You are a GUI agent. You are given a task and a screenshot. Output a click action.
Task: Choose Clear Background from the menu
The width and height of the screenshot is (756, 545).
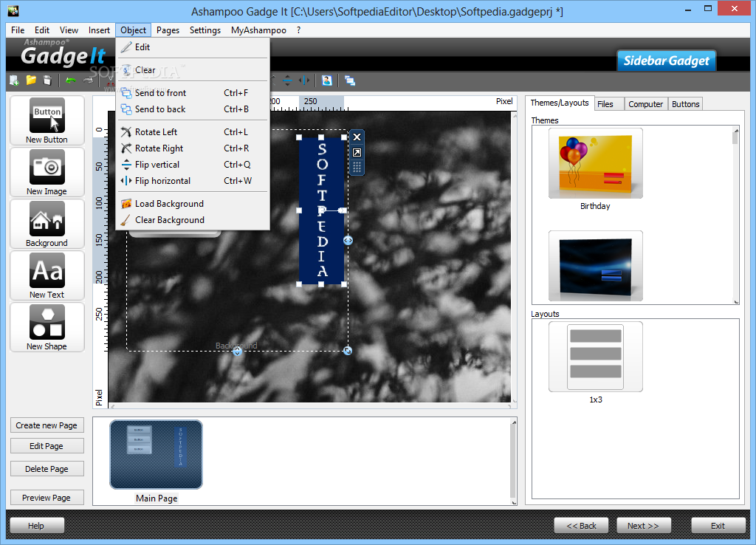pyautogui.click(x=193, y=220)
